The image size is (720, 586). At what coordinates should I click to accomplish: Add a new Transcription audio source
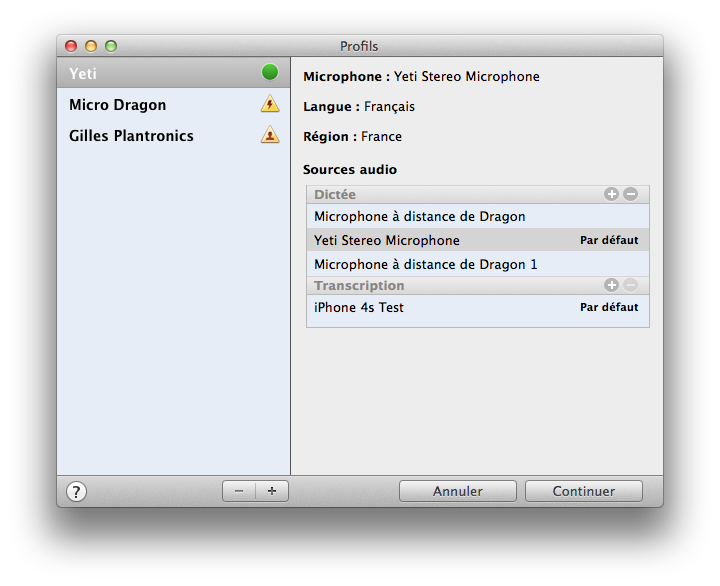(611, 285)
